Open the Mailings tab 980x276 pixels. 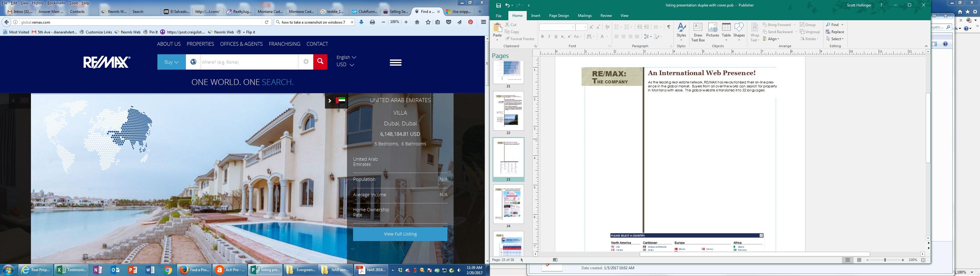pyautogui.click(x=584, y=16)
